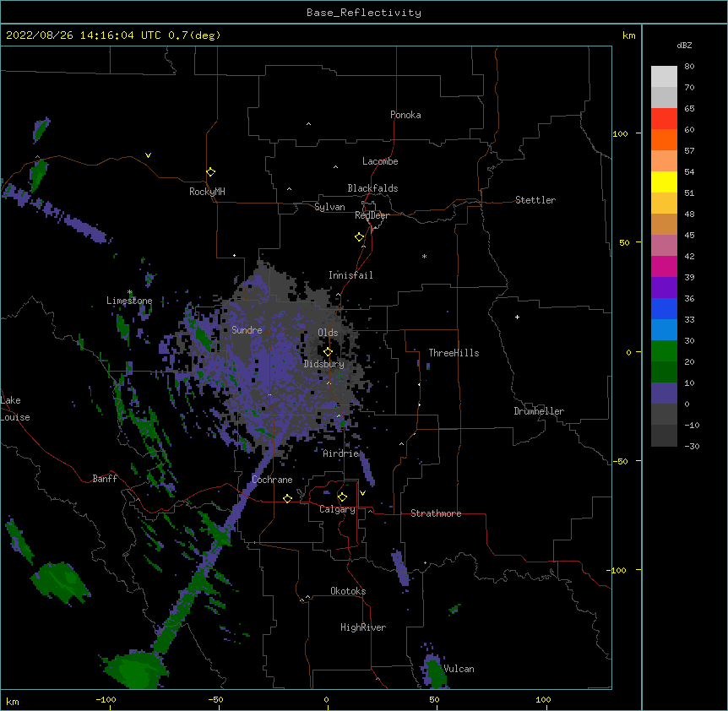The height and width of the screenshot is (711, 728).
Task: Select the Okotoks label
Action: point(348,591)
